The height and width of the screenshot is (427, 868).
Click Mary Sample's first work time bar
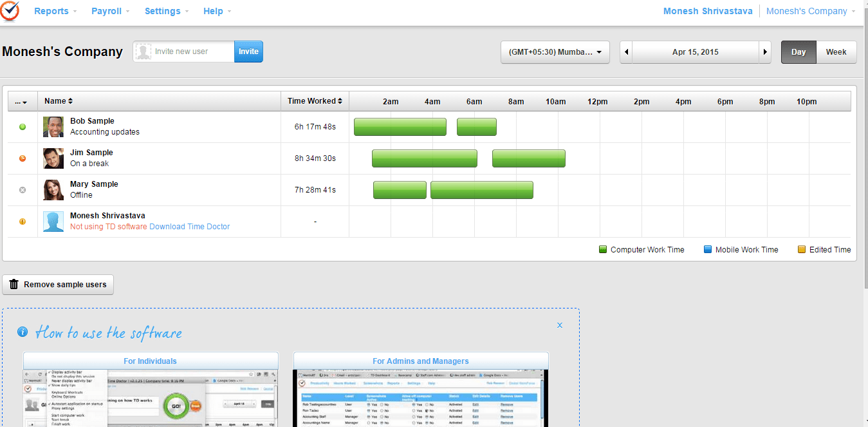(x=400, y=190)
